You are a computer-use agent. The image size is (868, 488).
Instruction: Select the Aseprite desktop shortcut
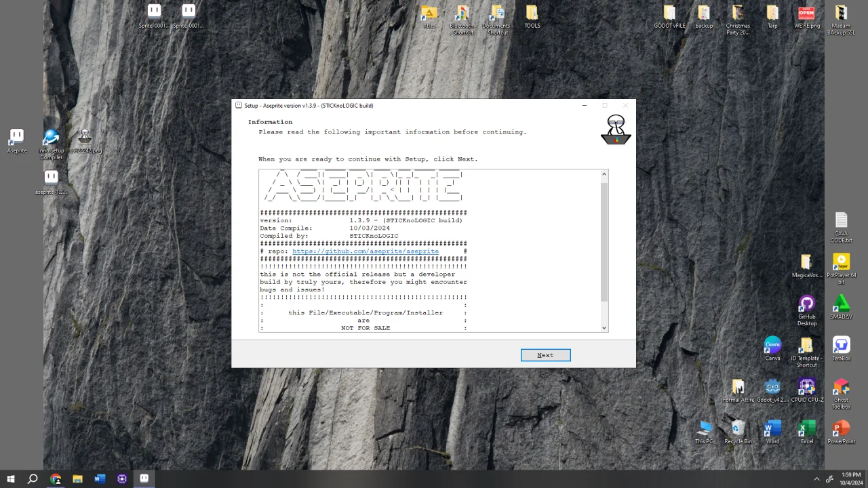[17, 142]
